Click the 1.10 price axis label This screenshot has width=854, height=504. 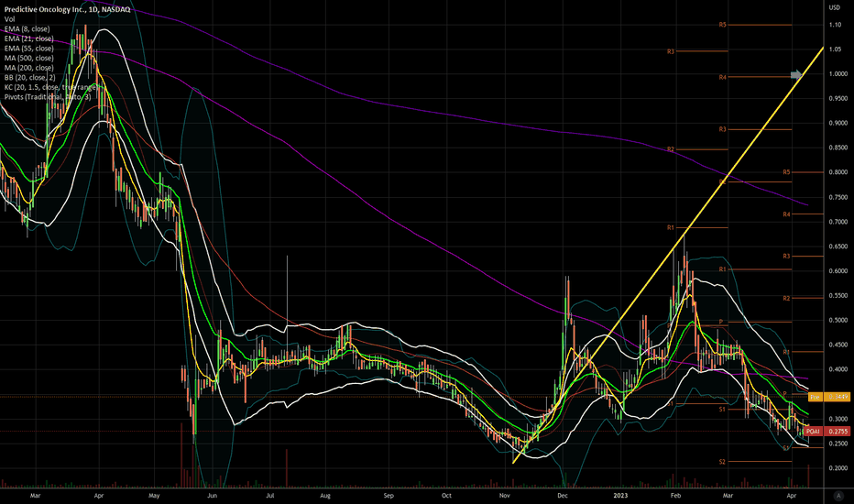(835, 25)
